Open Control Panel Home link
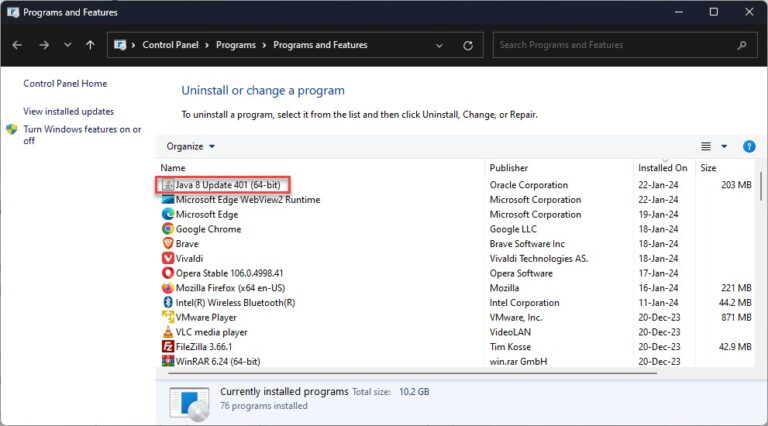The image size is (768, 426). pos(65,84)
